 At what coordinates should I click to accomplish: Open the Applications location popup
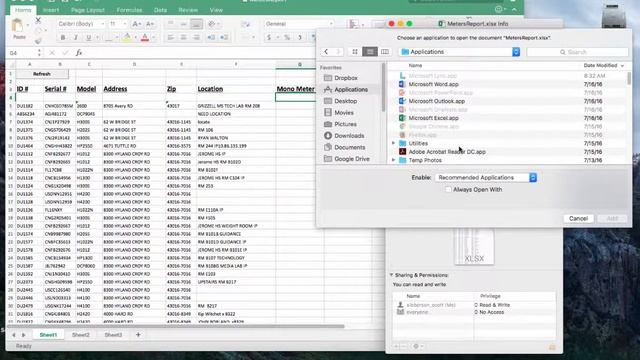coord(459,52)
